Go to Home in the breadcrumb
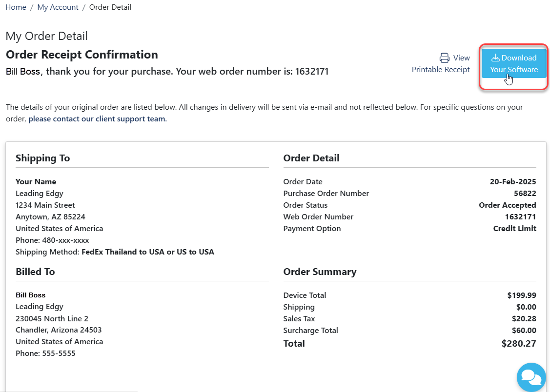This screenshot has height=392, width=550. tap(16, 7)
